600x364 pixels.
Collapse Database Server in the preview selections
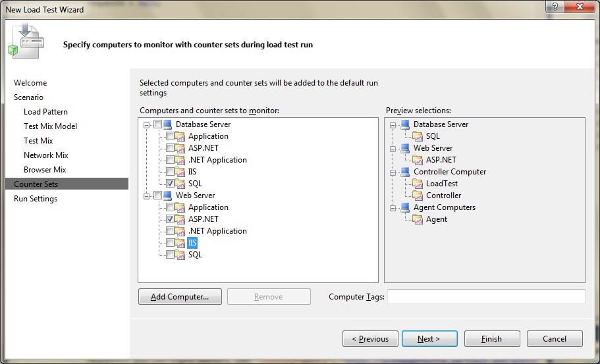(x=393, y=125)
